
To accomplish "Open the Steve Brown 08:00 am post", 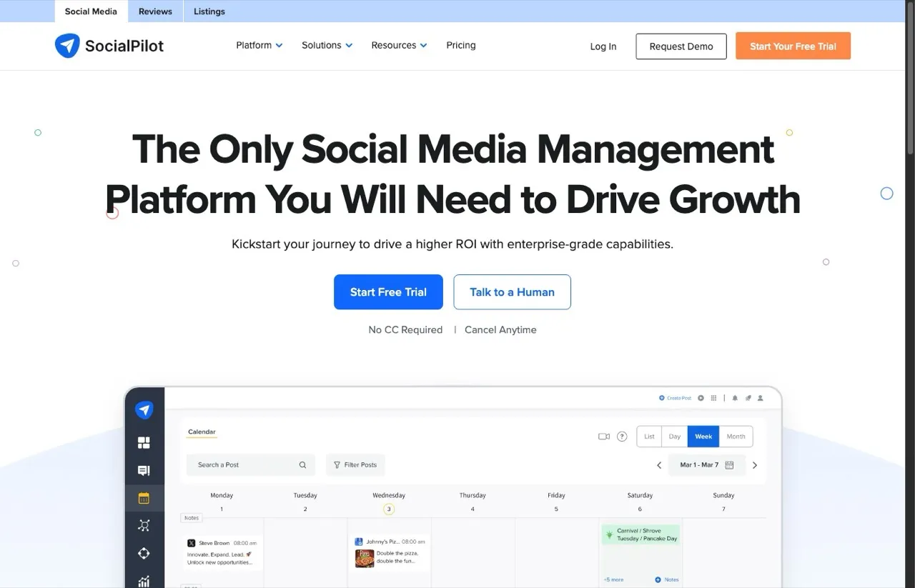I will (x=222, y=552).
